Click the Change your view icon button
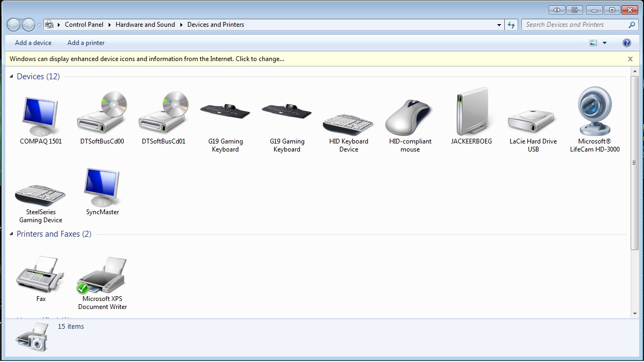This screenshot has height=362, width=644. [x=593, y=43]
